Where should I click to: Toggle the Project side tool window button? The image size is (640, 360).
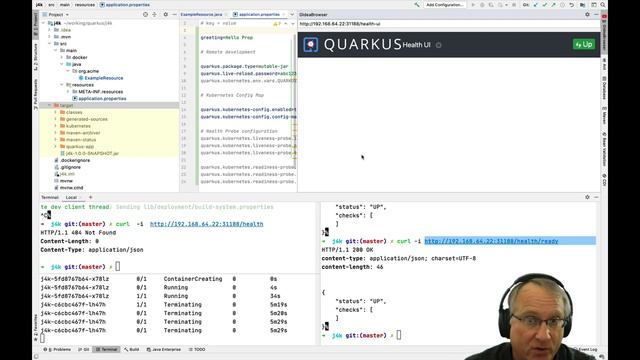36,24
